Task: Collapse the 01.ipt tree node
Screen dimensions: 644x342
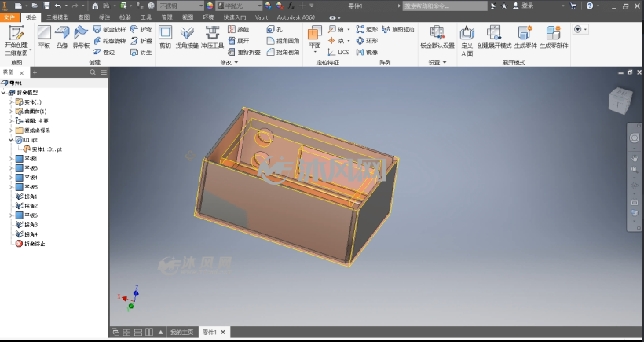Action: coord(11,140)
